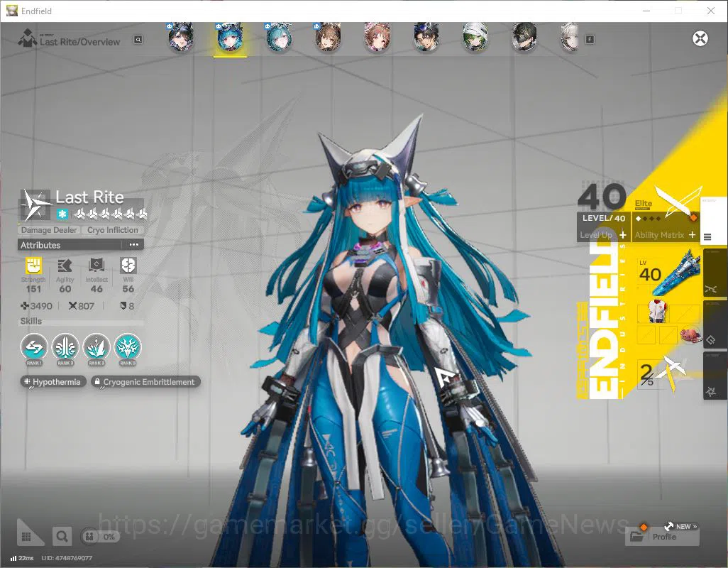
Task: Click the Will attribute brain icon
Action: pyautogui.click(x=128, y=266)
